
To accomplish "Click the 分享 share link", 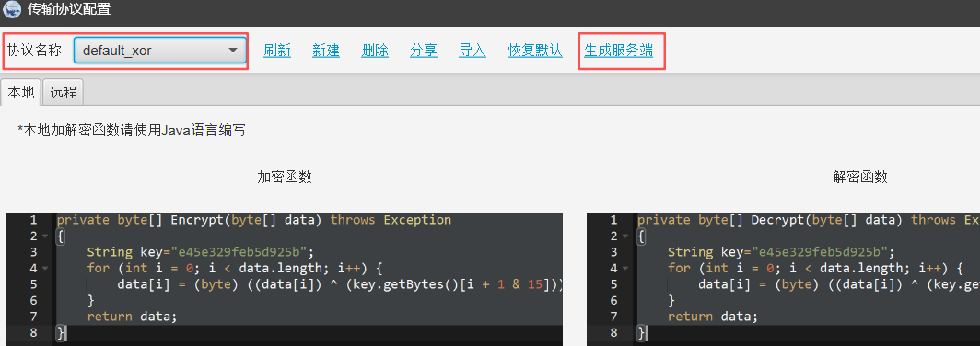I will 423,51.
